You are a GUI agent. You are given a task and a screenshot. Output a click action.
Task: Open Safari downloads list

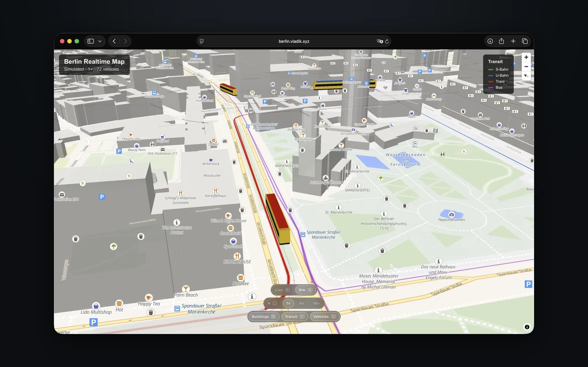click(490, 41)
